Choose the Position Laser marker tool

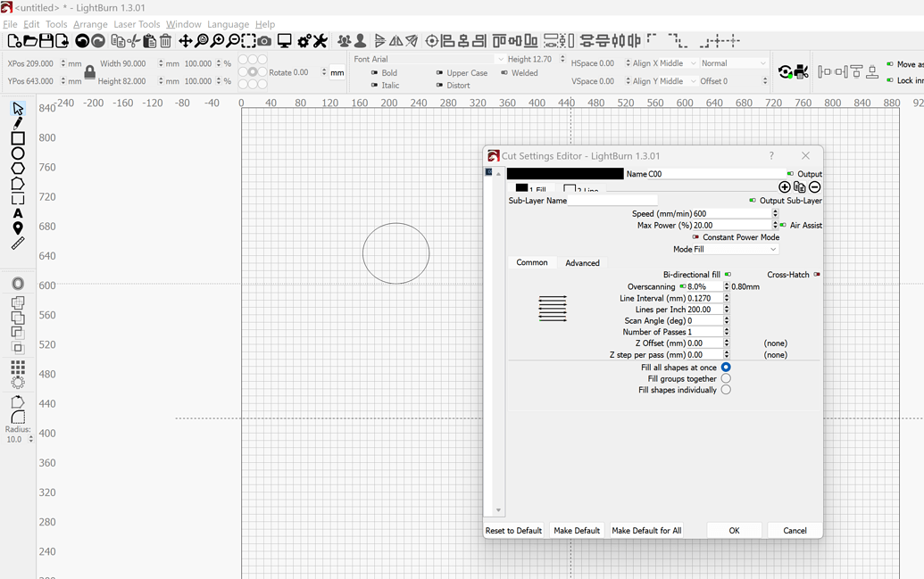(18, 228)
